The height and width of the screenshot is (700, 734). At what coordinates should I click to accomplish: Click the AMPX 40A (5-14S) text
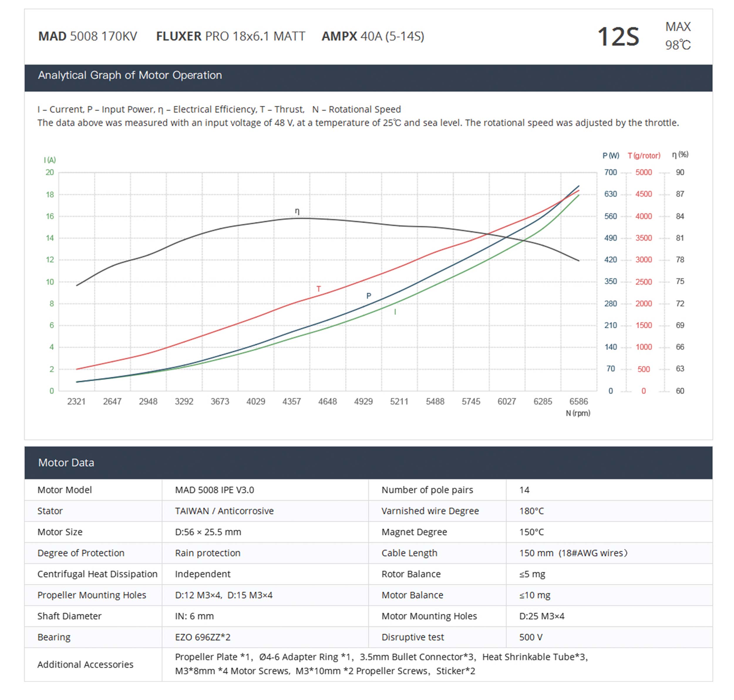(x=372, y=36)
